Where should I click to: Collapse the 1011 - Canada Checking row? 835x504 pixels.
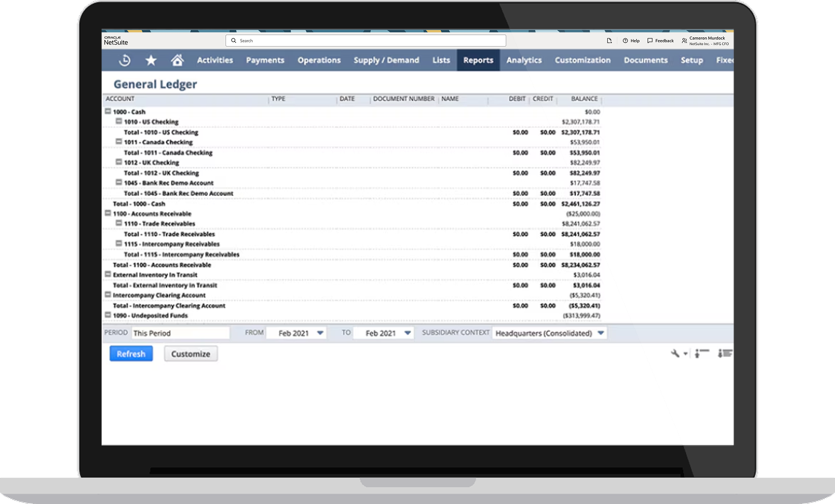119,142
